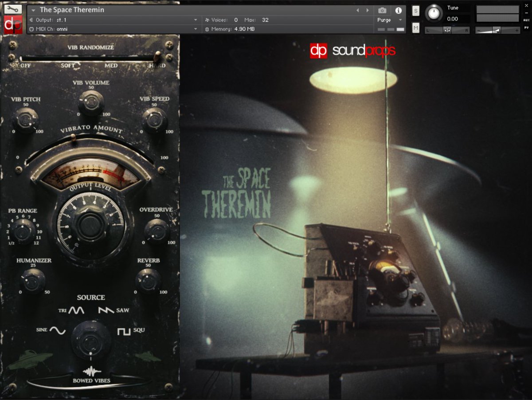Image resolution: width=532 pixels, height=400 pixels.
Task: Click the soundprops logo at the top
Action: pos(352,51)
